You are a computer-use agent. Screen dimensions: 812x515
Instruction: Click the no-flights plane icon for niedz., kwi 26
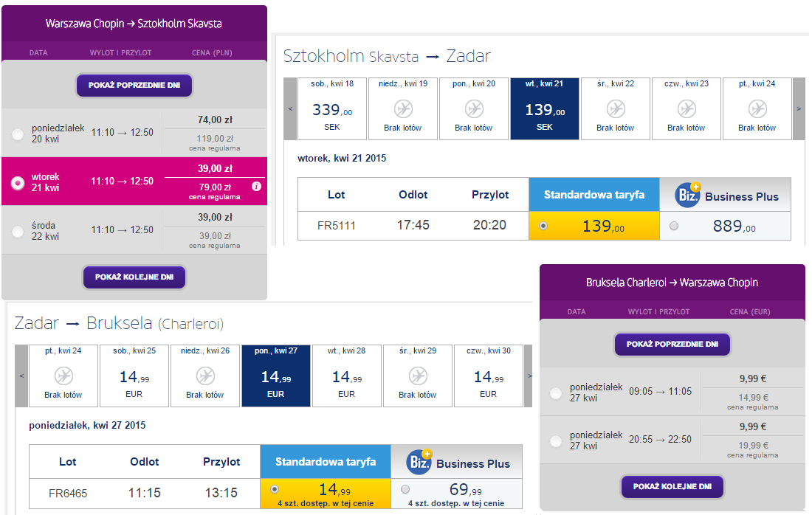click(206, 376)
